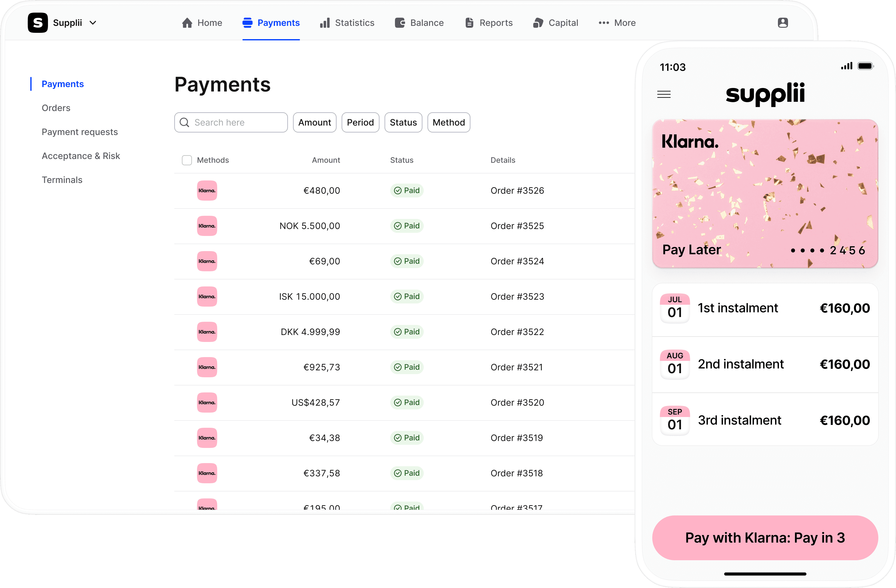Click Klarna icon for Order #3522
This screenshot has height=588, width=896.
(207, 332)
